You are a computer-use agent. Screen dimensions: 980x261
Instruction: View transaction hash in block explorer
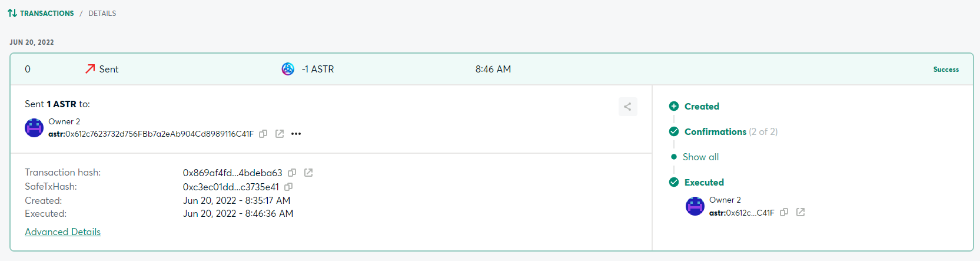tap(308, 173)
